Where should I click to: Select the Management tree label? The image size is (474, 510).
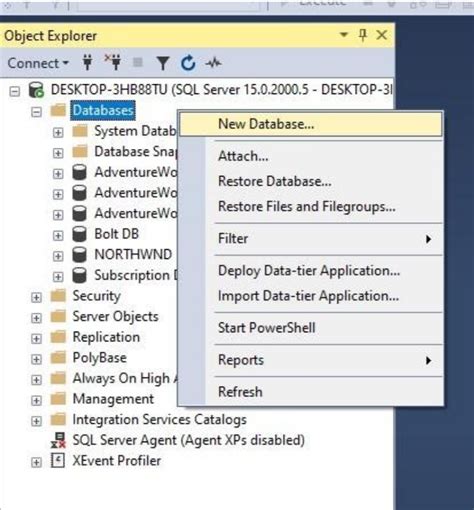point(113,399)
